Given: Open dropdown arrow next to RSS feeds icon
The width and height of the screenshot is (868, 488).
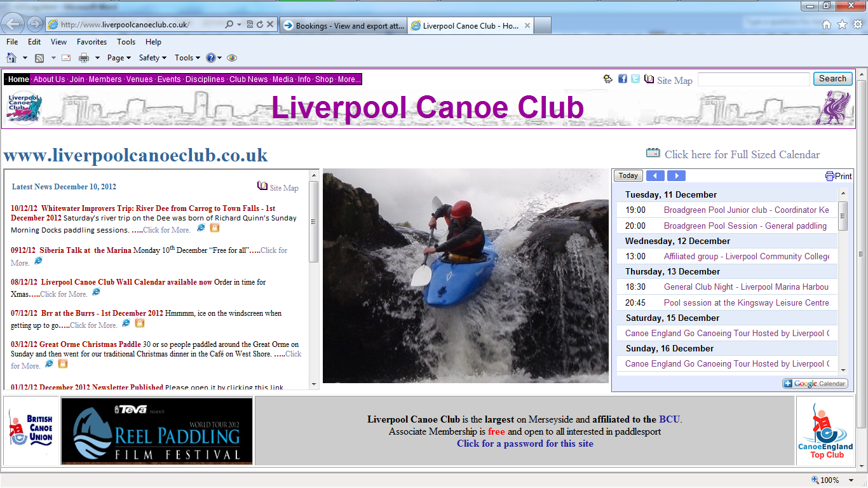Looking at the screenshot, I should pyautogui.click(x=53, y=58).
